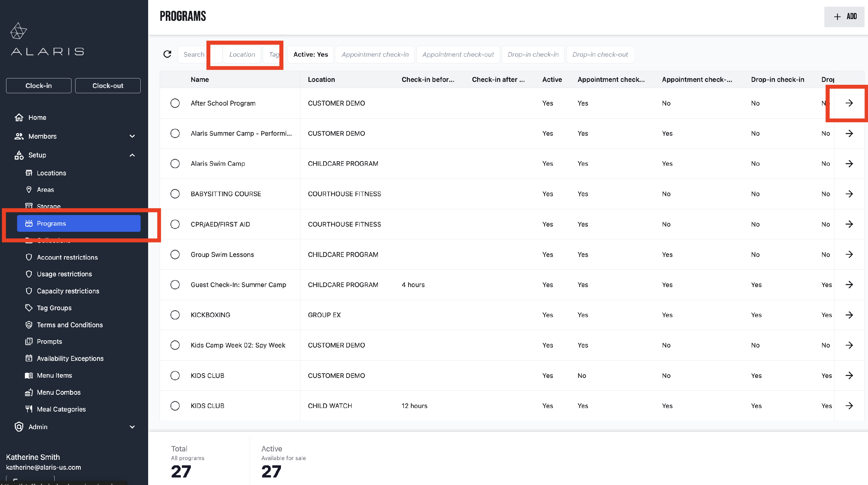Select the Alaris Swim Camp radio circle
Screen dimensions: 868x485
[175, 163]
